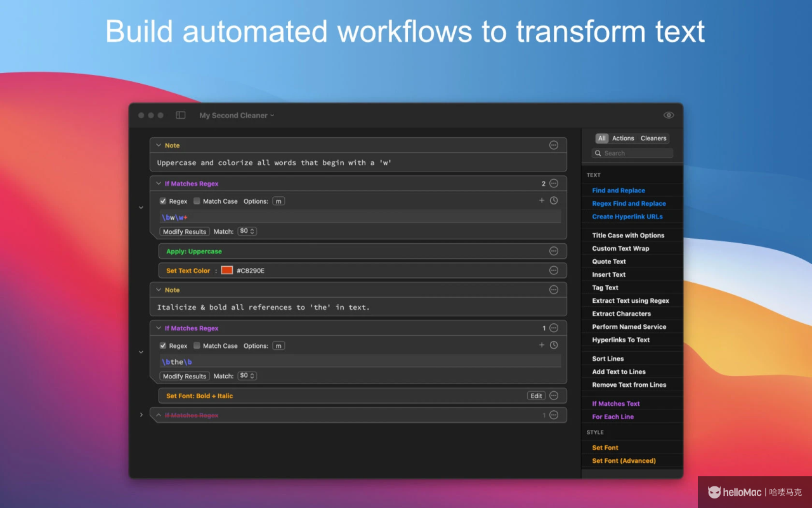Toggle Match Case in the \bw\w+ block

click(x=197, y=201)
